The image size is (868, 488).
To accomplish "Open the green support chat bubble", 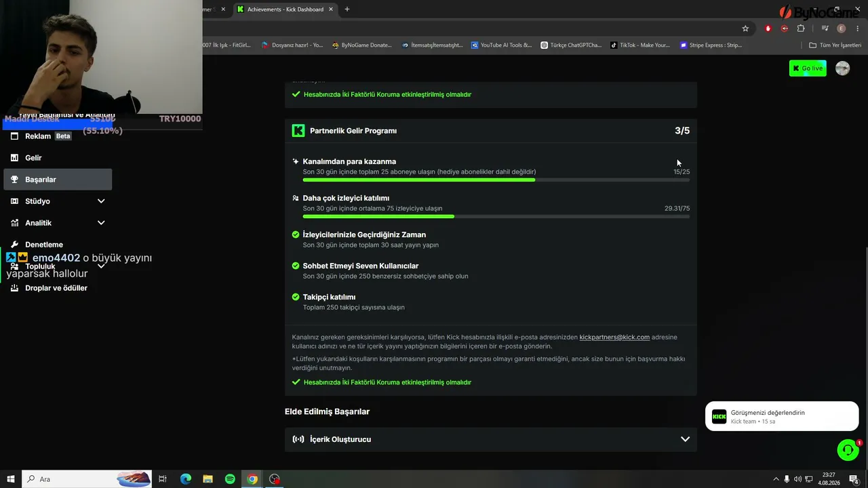I will point(848,450).
